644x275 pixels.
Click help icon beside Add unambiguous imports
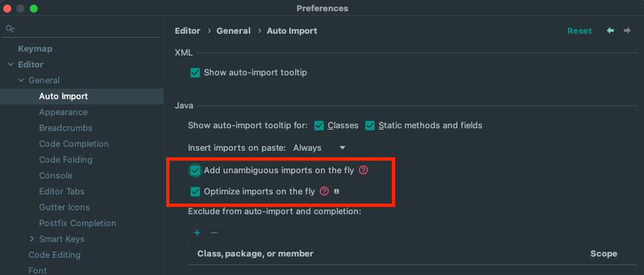pyautogui.click(x=363, y=171)
